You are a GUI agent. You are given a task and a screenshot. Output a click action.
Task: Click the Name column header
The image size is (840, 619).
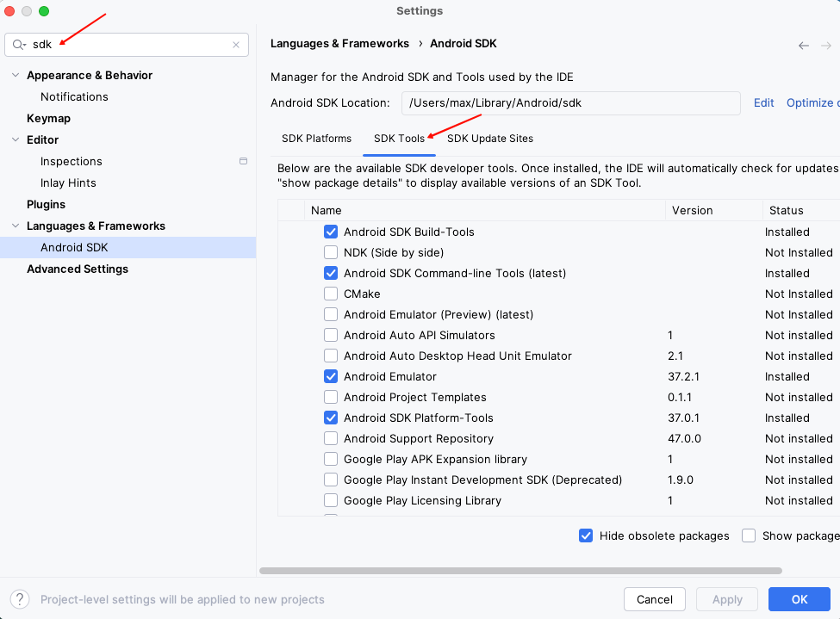[x=485, y=210]
